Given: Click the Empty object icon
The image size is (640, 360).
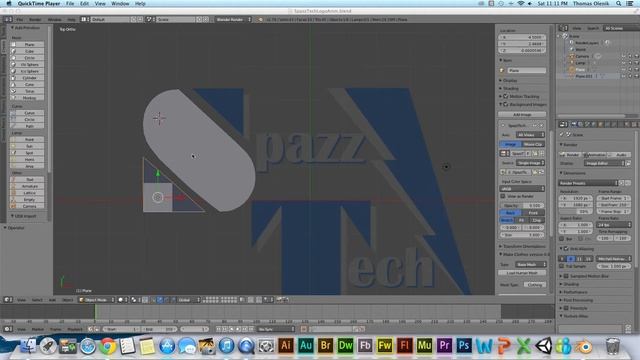Looking at the screenshot, I should (x=13, y=200).
